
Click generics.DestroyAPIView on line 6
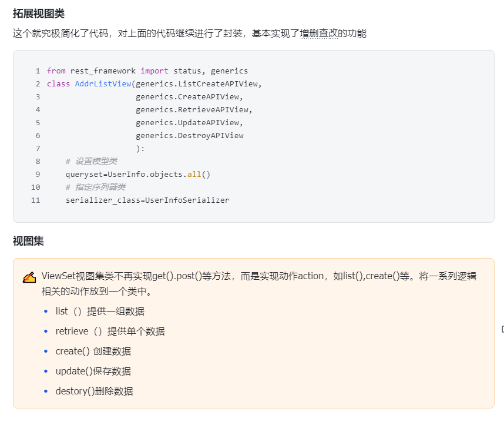tap(190, 135)
